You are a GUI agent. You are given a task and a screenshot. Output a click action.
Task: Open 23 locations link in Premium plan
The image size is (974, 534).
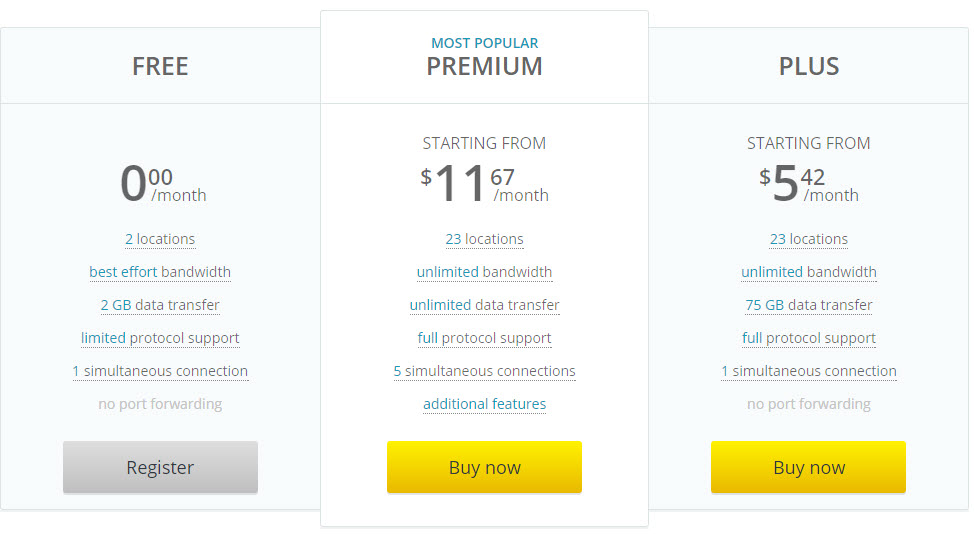pyautogui.click(x=485, y=239)
